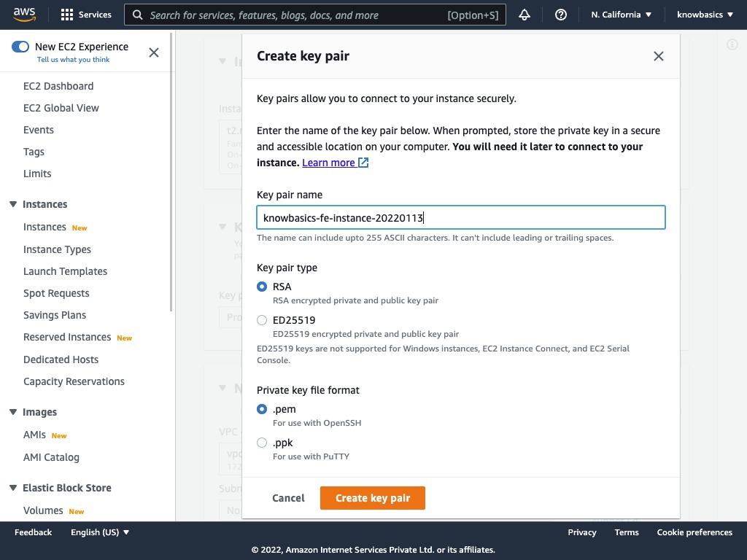Open Launch Templates
747x560 pixels.
65,271
